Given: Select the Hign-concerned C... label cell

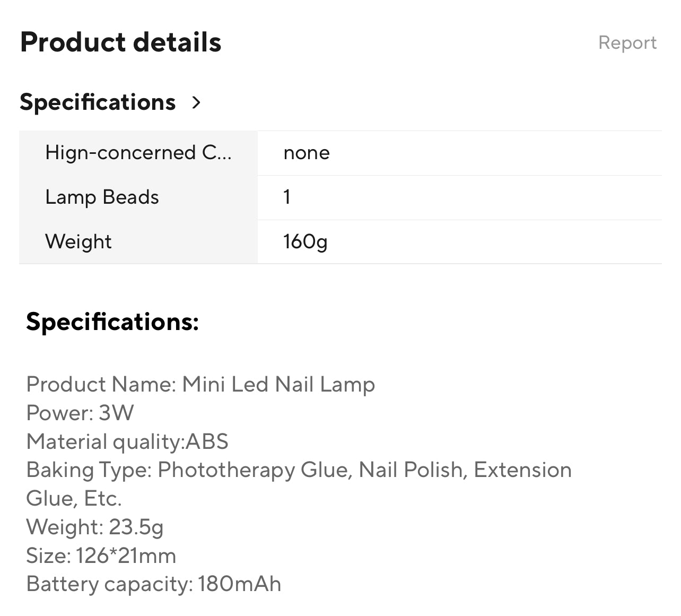Looking at the screenshot, I should click(x=138, y=153).
